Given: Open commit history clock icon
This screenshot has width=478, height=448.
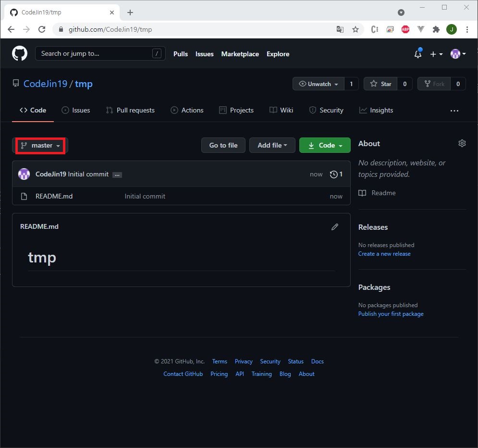Looking at the screenshot, I should tap(333, 174).
